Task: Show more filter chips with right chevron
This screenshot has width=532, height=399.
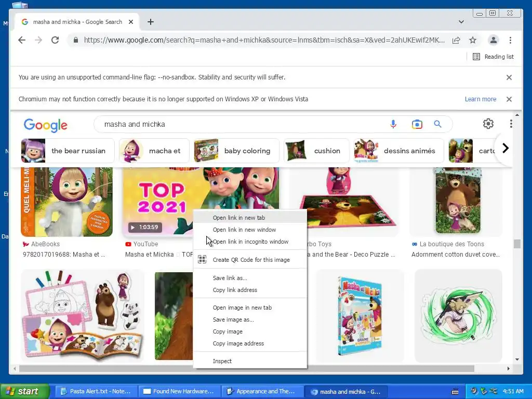Action: 505,148
